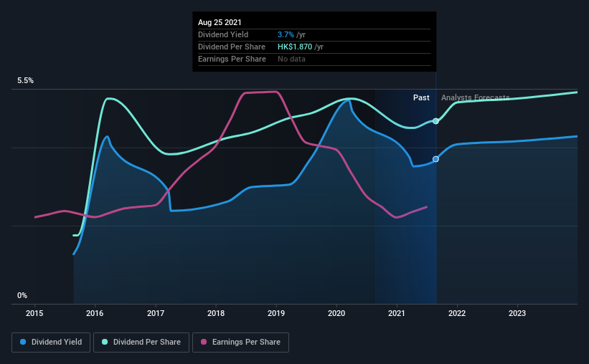
Task: Click the tooltip Earnings Per Share row label
Action: [232, 59]
